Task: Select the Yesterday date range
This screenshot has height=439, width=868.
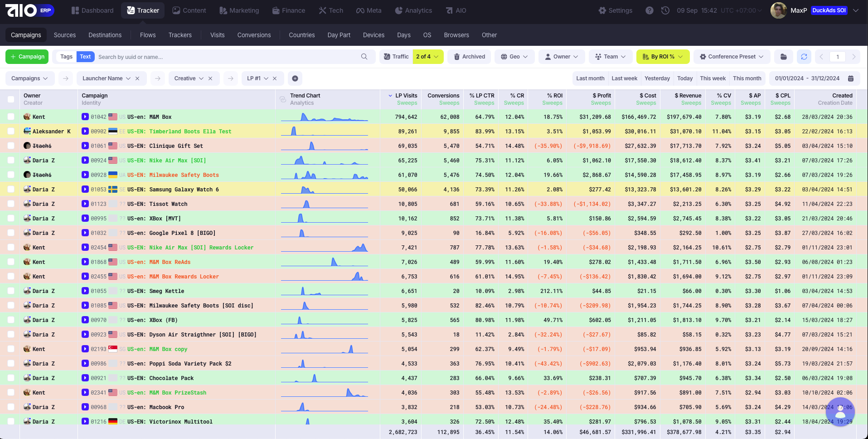Action: pyautogui.click(x=657, y=78)
